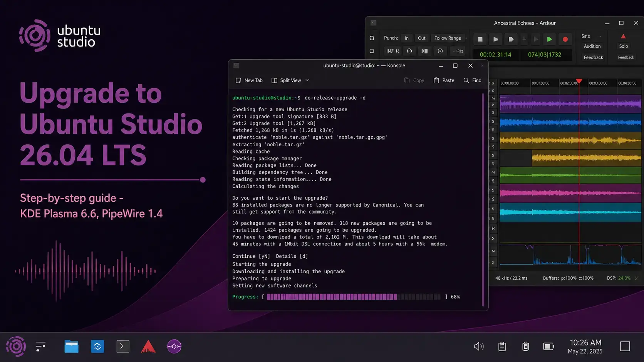This screenshot has width=644, height=362.
Task: Open the Follow Range dropdown in Ardour
Action: tap(449, 38)
